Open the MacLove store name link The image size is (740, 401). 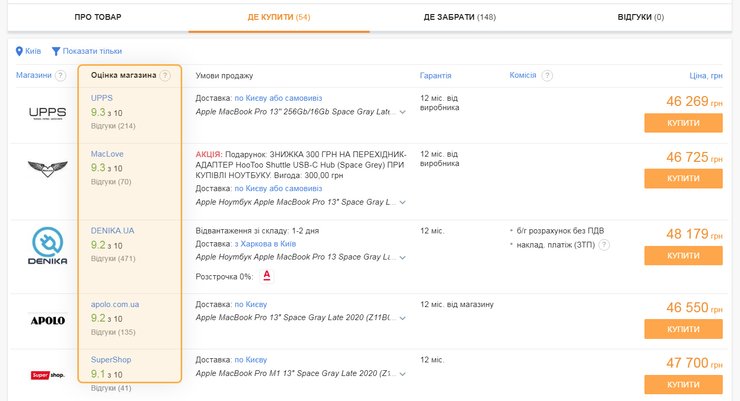(x=106, y=153)
